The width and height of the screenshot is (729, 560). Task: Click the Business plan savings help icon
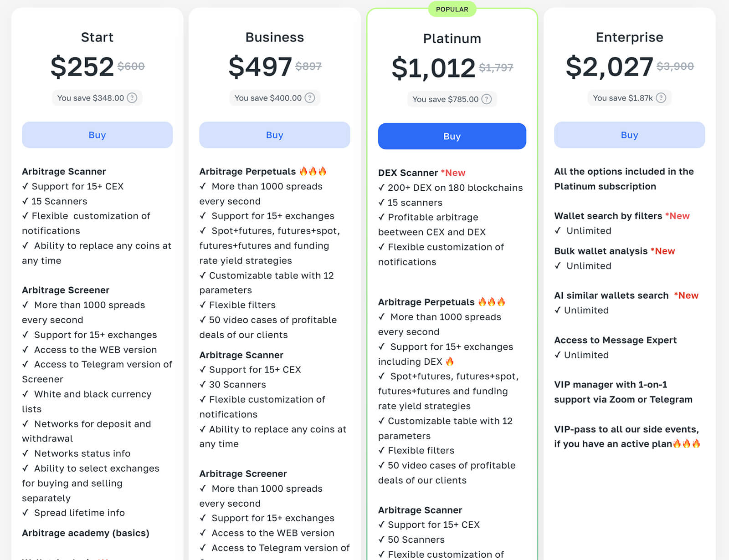(310, 98)
